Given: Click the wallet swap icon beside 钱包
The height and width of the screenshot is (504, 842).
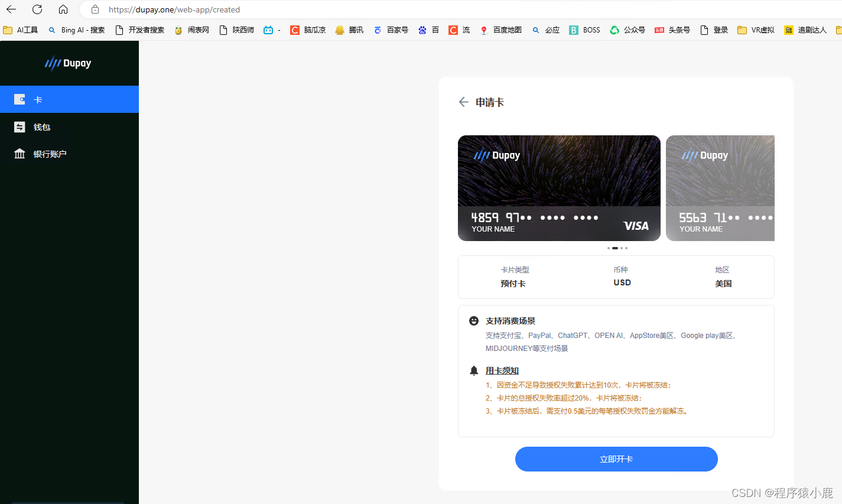Looking at the screenshot, I should tap(19, 127).
